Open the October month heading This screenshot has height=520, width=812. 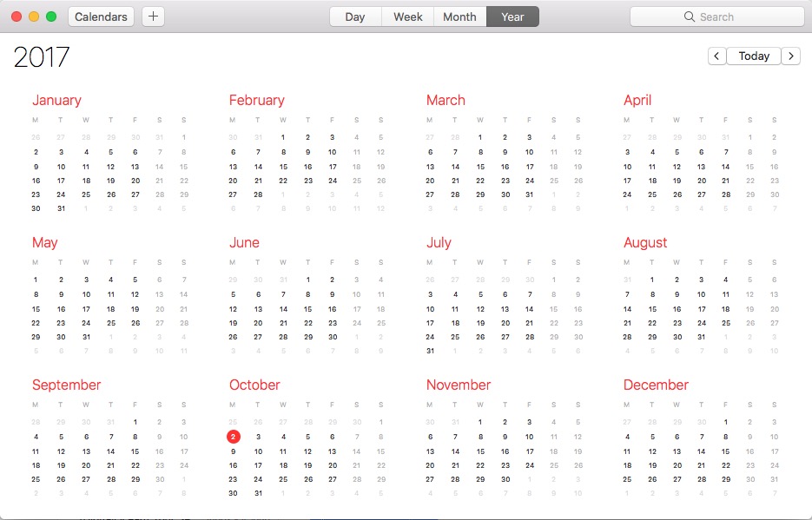point(254,385)
